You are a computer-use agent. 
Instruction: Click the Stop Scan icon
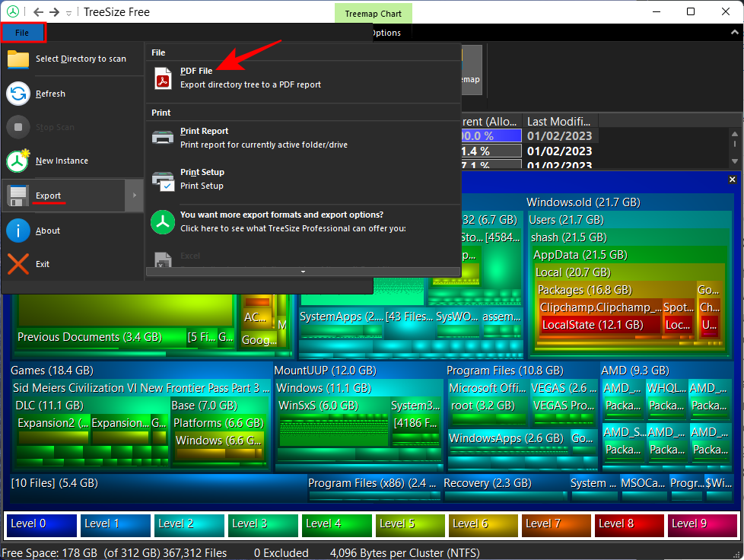click(18, 126)
